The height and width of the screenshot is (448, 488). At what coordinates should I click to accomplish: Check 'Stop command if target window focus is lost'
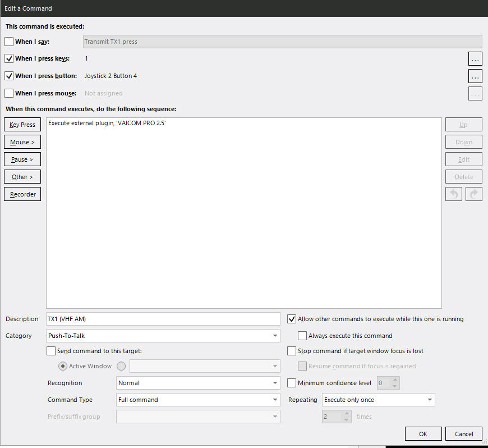click(x=291, y=351)
